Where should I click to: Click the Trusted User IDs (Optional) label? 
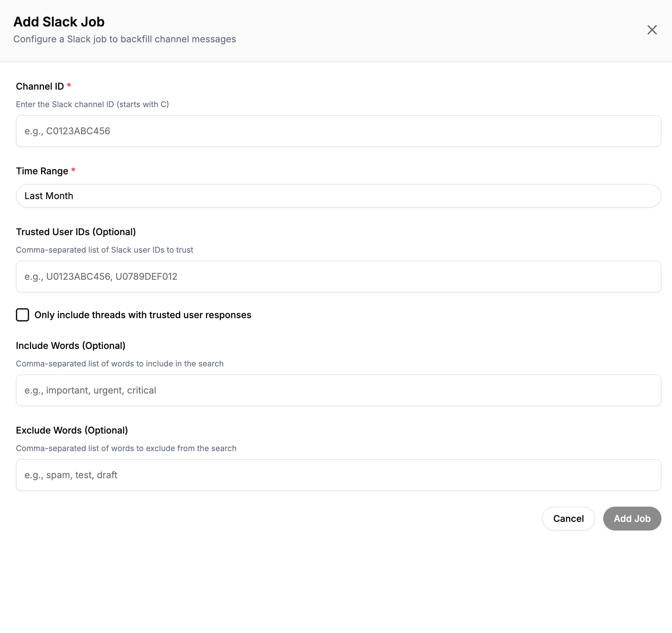tap(76, 232)
